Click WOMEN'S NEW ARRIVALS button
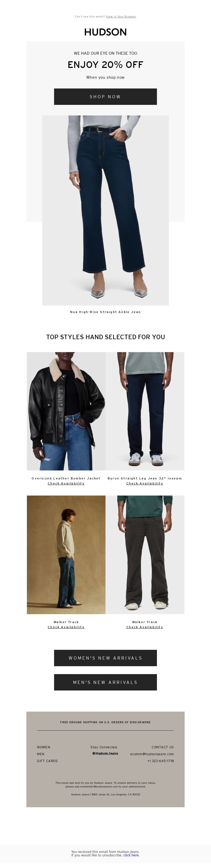Image resolution: width=211 pixels, height=868 pixels. (x=105, y=658)
